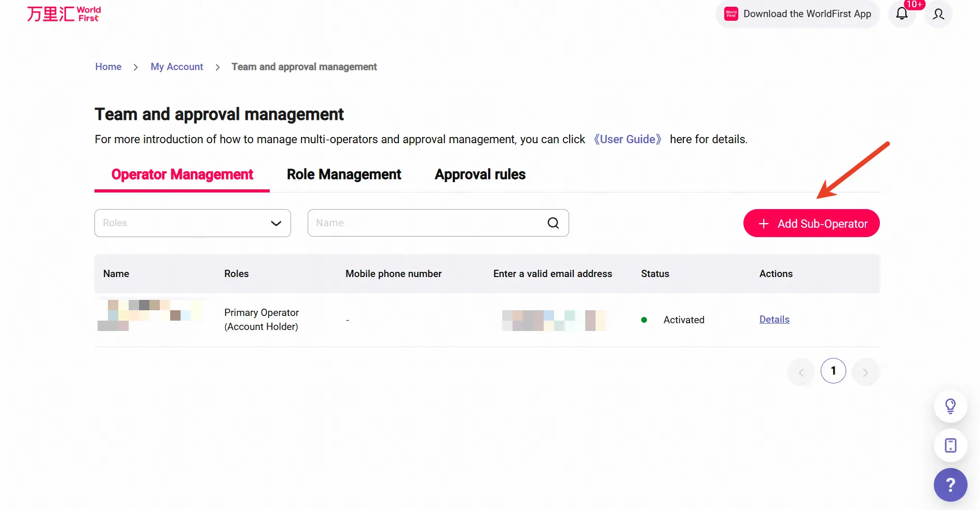
Task: Click the Roles column header
Action: point(236,274)
